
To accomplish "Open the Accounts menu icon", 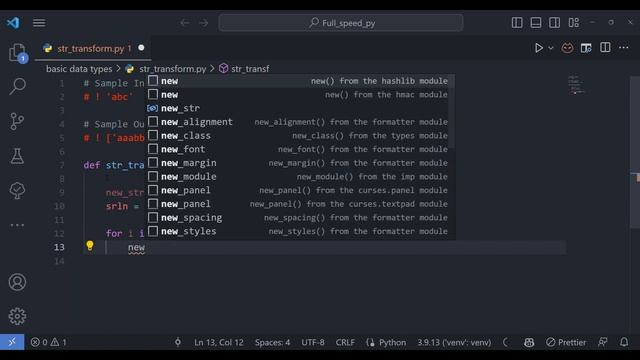I will [x=17, y=282].
